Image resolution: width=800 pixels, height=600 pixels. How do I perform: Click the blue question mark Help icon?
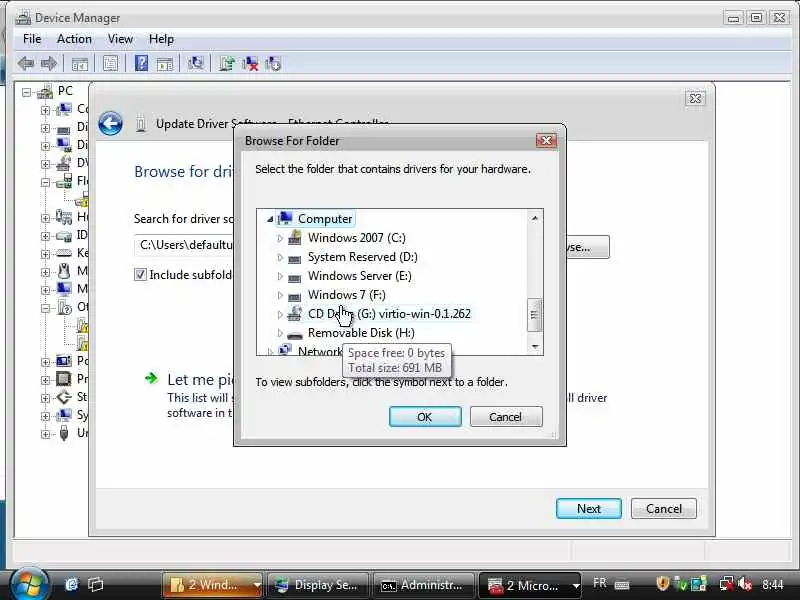[141, 64]
